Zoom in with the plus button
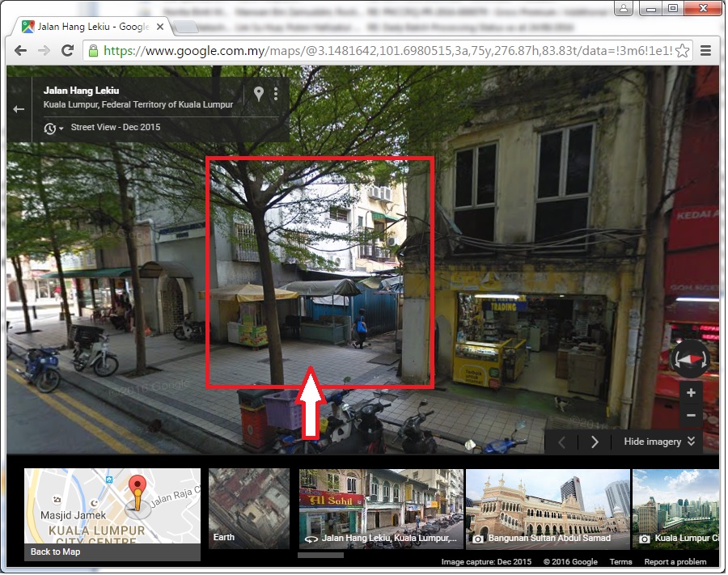 click(690, 393)
